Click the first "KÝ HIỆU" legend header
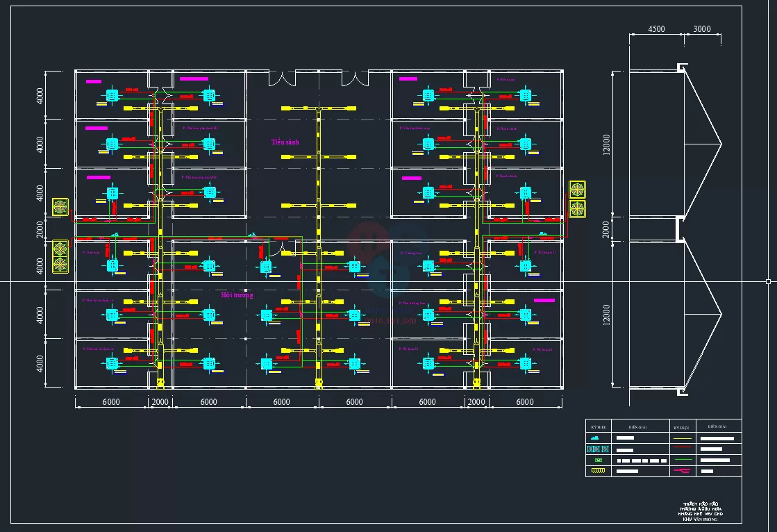 click(598, 427)
